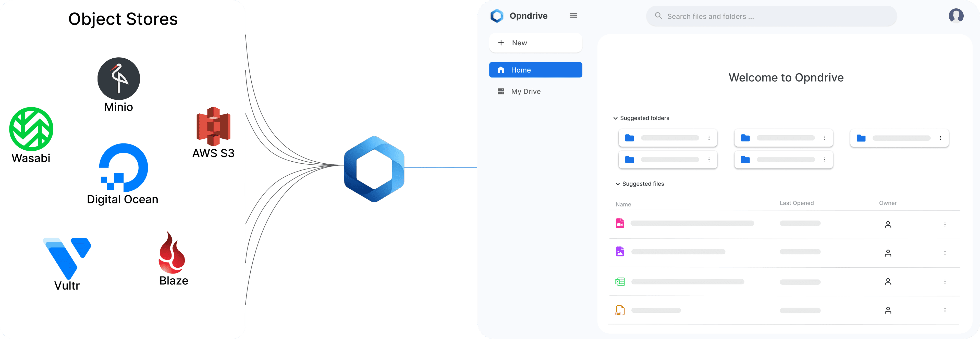Open first suggested folder in top row
This screenshot has height=339, width=980.
[x=668, y=138]
